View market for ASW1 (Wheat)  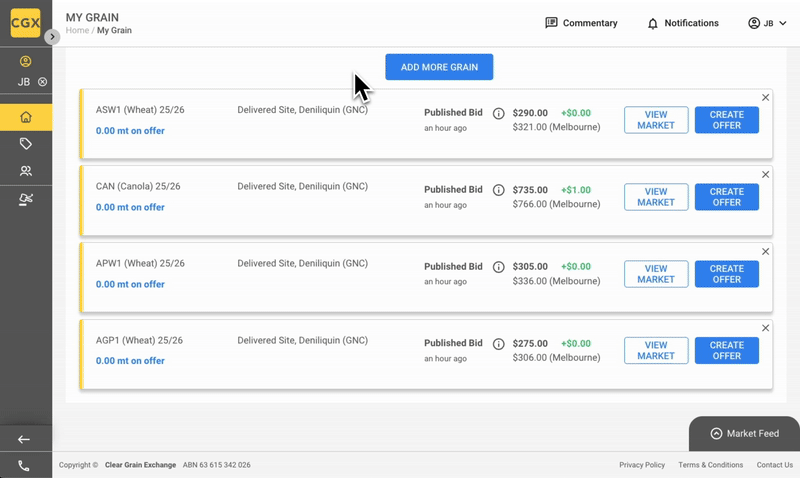[x=656, y=120]
